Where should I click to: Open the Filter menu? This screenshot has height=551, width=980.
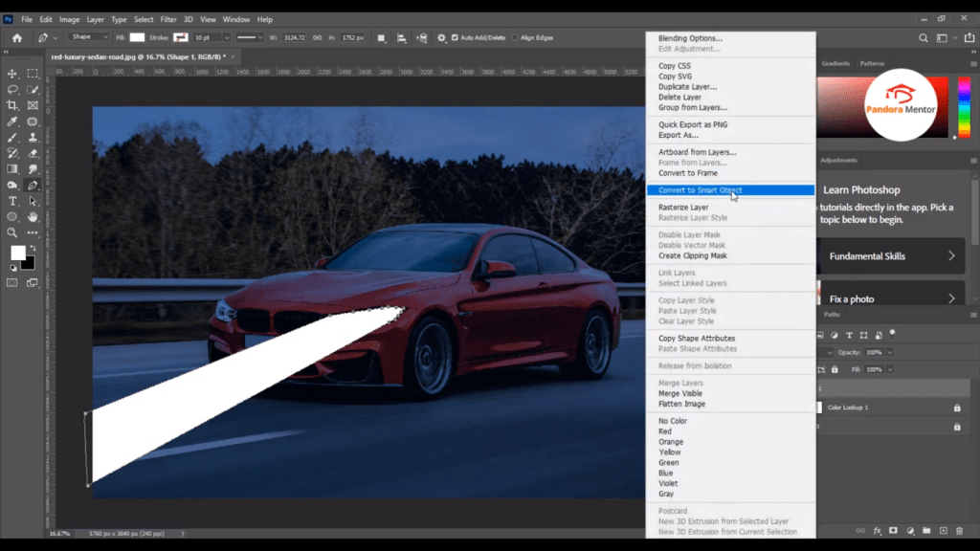[168, 19]
